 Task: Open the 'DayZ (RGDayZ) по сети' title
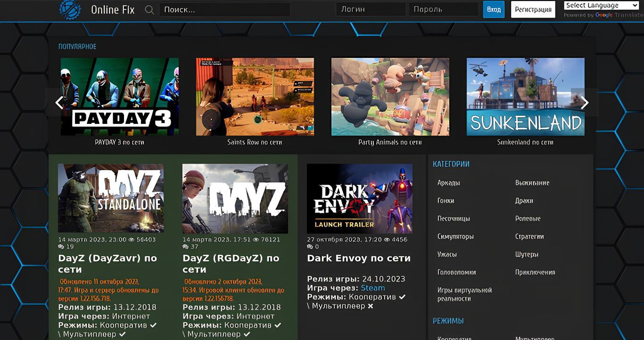point(231,264)
